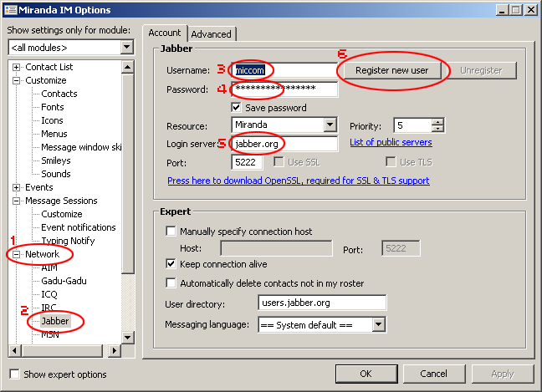The width and height of the screenshot is (542, 392).
Task: Click the tree vertical scrollbar thumb
Action: [x=127, y=173]
